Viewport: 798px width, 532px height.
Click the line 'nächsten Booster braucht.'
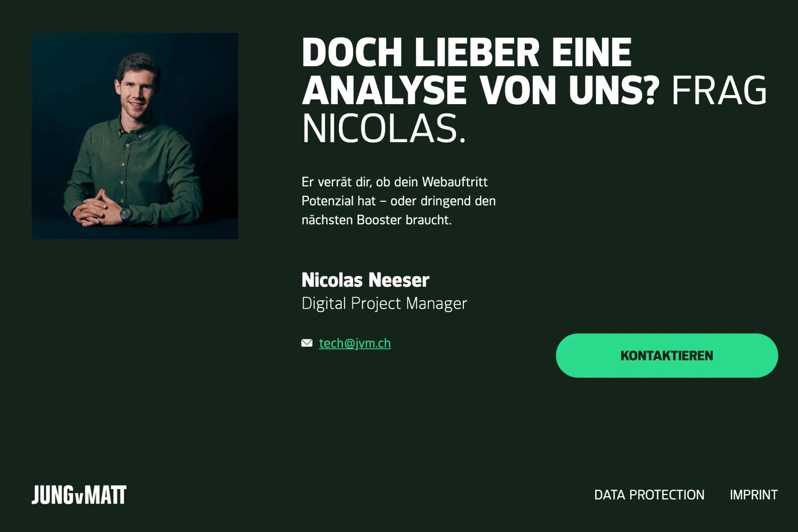tap(376, 220)
